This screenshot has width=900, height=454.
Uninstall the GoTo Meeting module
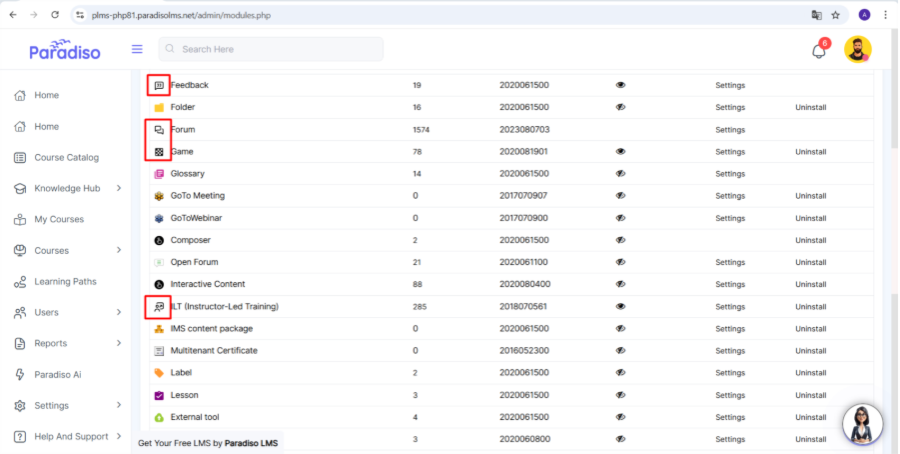[x=810, y=196]
